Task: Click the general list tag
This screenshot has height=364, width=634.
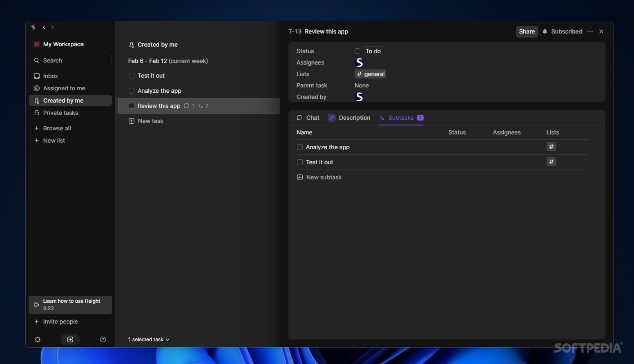Action: pyautogui.click(x=371, y=74)
